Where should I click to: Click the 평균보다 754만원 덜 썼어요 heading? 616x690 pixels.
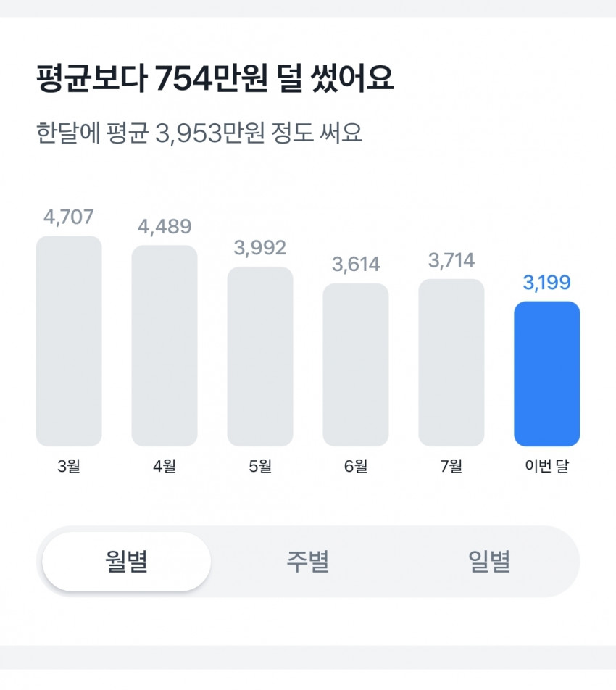coord(215,78)
